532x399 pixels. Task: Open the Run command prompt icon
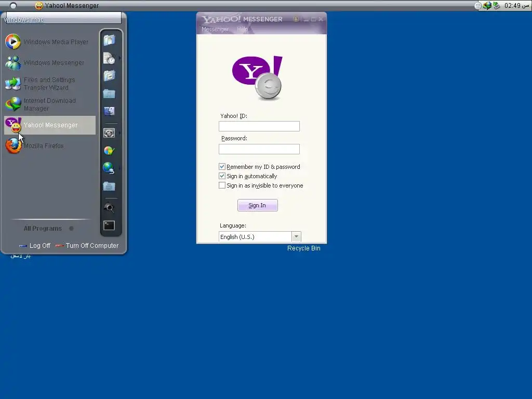click(109, 225)
